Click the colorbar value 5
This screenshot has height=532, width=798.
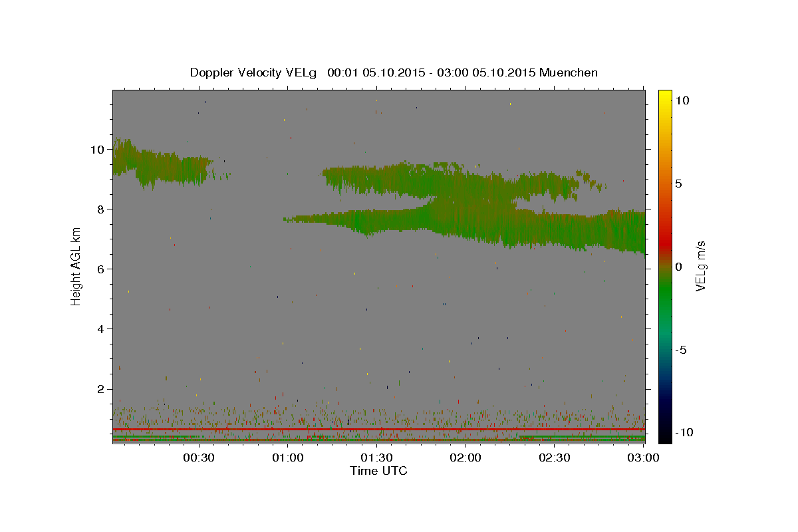[x=678, y=184]
